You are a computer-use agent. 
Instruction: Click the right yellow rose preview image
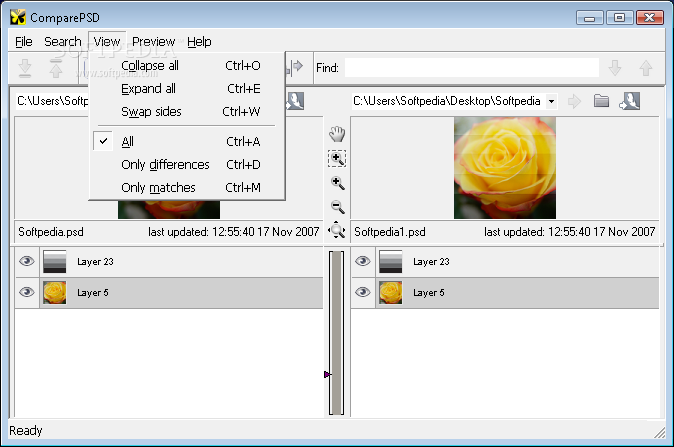[505, 168]
